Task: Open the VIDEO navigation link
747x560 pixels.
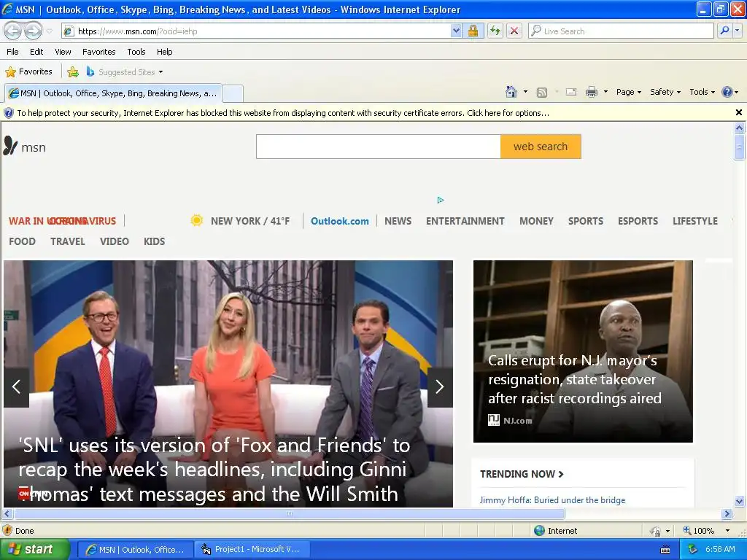Action: [115, 241]
